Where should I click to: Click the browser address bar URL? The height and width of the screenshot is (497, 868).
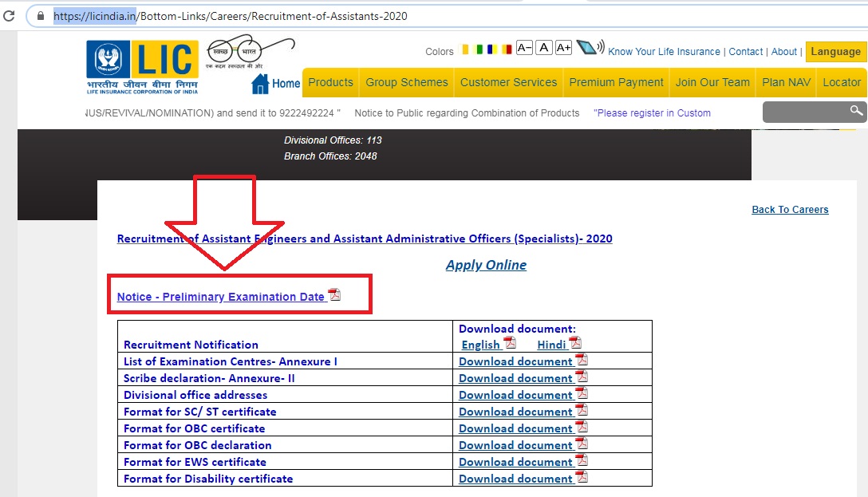(231, 16)
